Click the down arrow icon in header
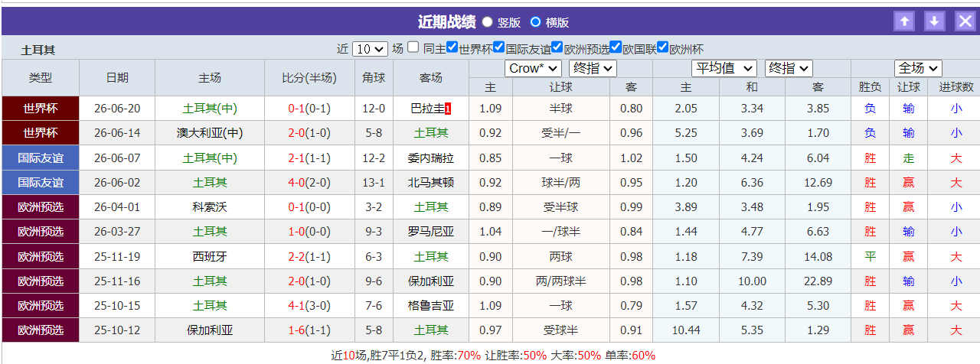Screen dimensions: 980x364 point(935,21)
